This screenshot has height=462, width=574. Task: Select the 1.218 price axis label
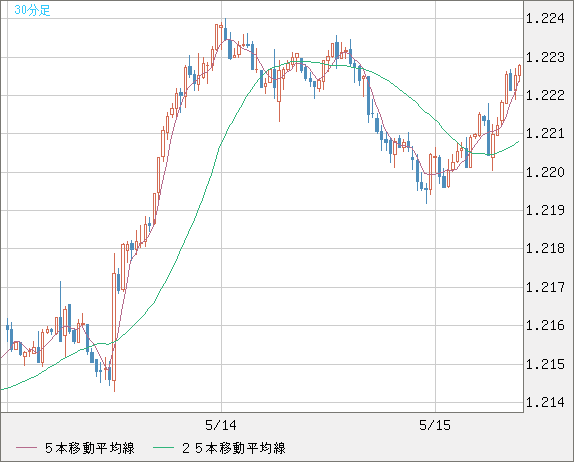(x=545, y=249)
